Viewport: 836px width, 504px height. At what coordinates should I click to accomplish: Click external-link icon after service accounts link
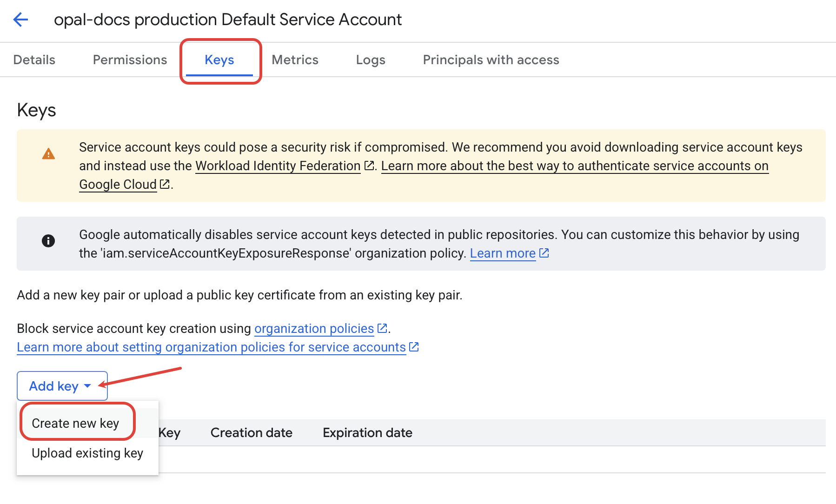point(414,347)
